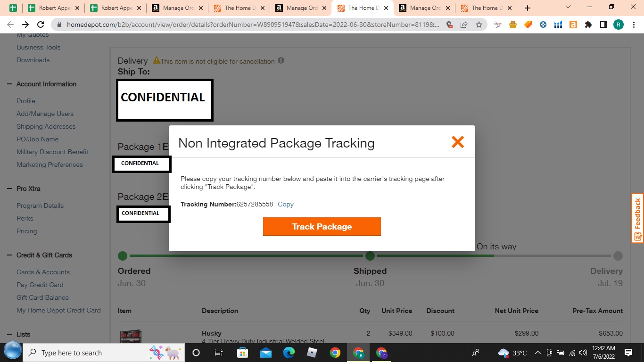Click the Ordered progress step dot
The image size is (644, 362).
click(x=123, y=256)
